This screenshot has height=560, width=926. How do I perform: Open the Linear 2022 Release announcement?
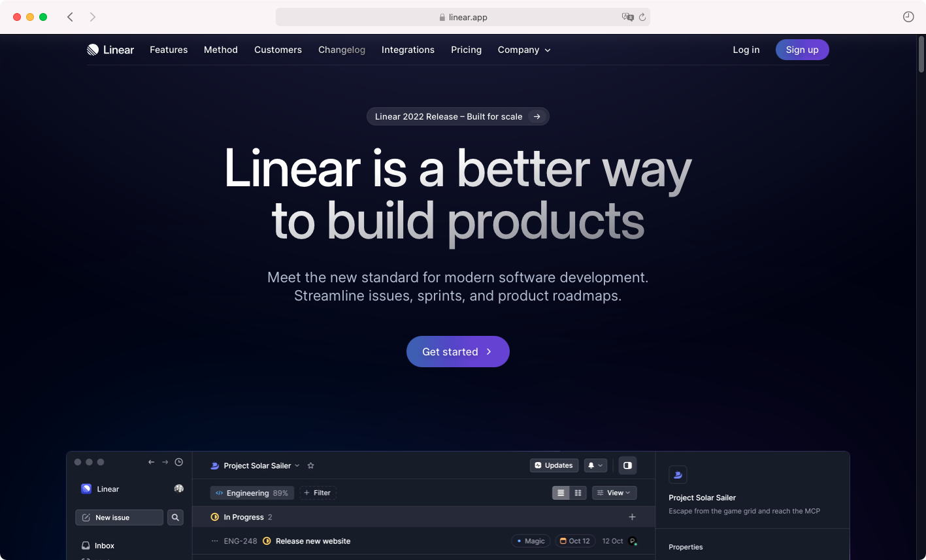click(x=457, y=116)
